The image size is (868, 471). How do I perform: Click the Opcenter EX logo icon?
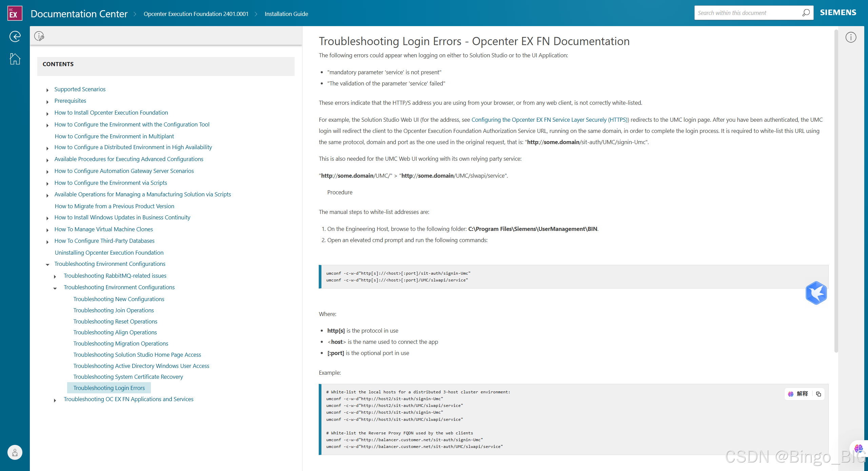(x=15, y=13)
